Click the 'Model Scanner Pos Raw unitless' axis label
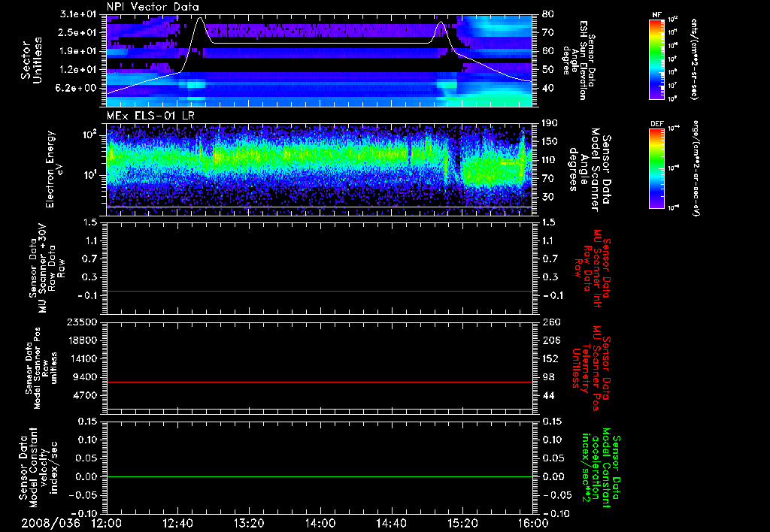Image resolution: width=770 pixels, height=532 pixels. pyautogui.click(x=41, y=368)
